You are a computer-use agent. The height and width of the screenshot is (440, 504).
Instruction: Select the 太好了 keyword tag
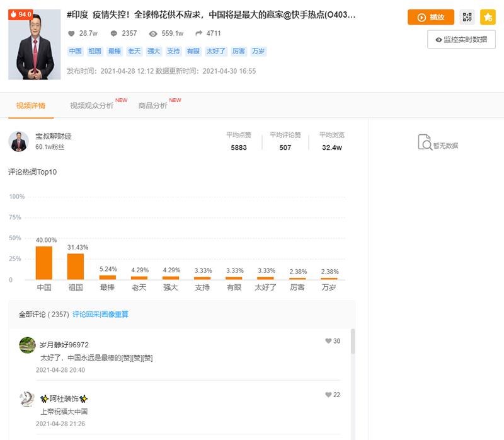(x=217, y=51)
